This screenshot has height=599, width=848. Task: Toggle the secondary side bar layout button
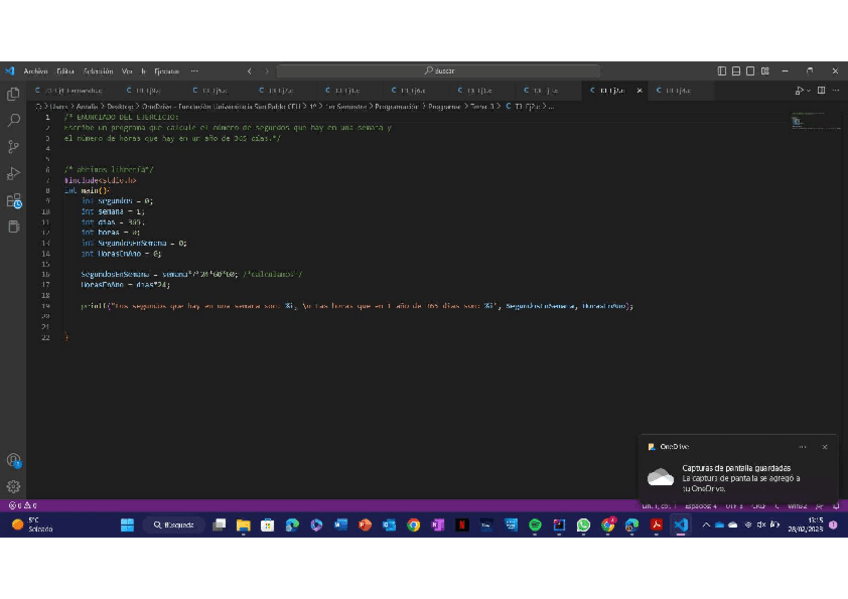pyautogui.click(x=751, y=71)
